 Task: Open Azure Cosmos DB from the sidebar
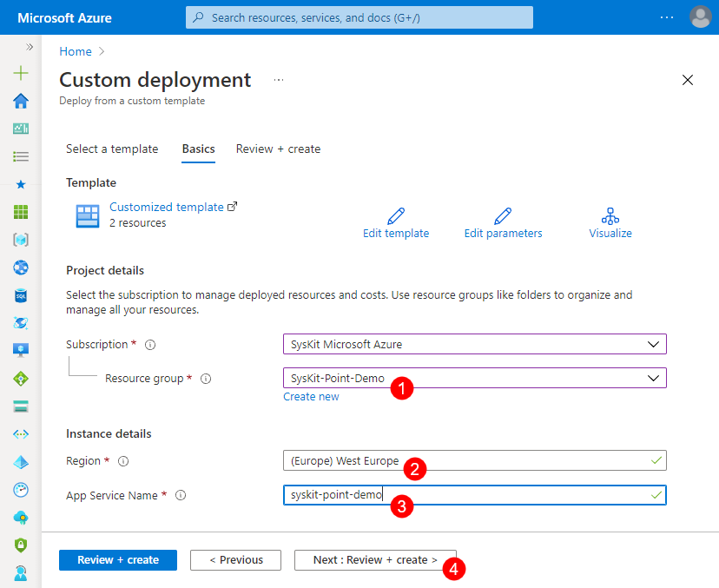[19, 323]
